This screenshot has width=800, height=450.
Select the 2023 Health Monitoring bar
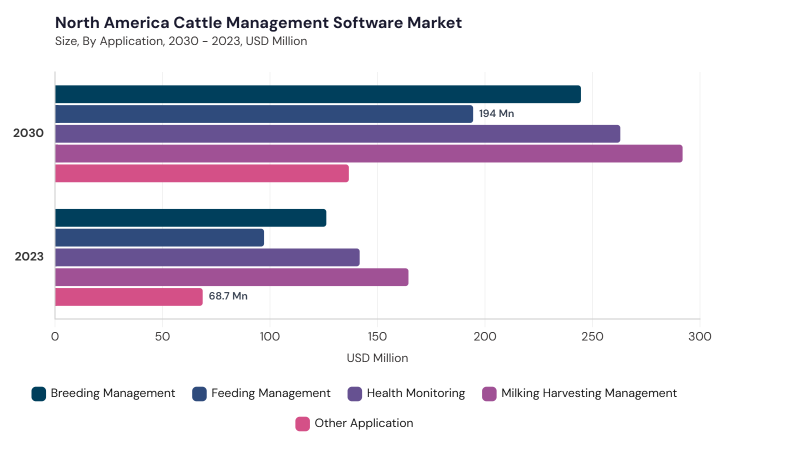(207, 258)
